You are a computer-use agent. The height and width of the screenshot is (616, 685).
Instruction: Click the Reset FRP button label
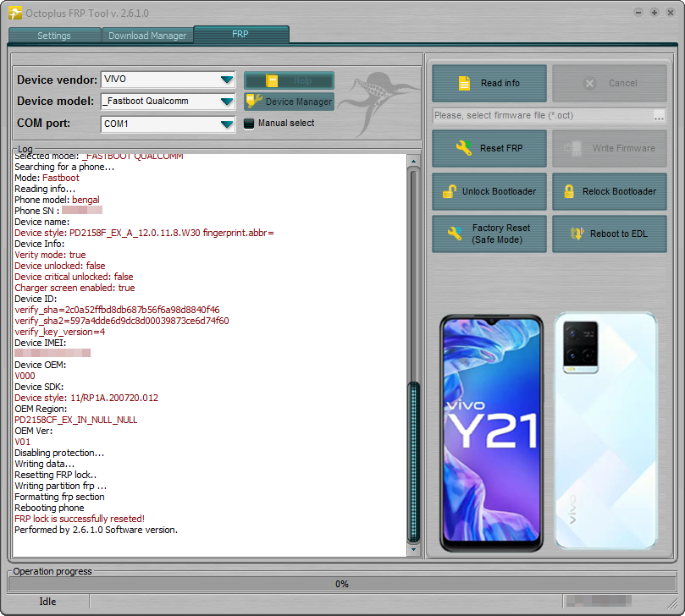[501, 148]
